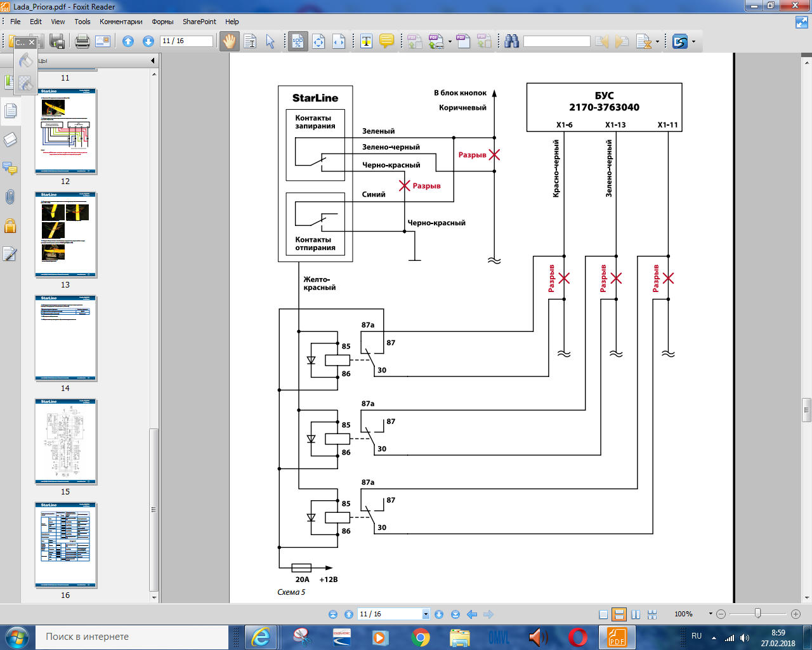The image size is (812, 650).
Task: Click the blue DocuSign icon
Action: point(680,41)
